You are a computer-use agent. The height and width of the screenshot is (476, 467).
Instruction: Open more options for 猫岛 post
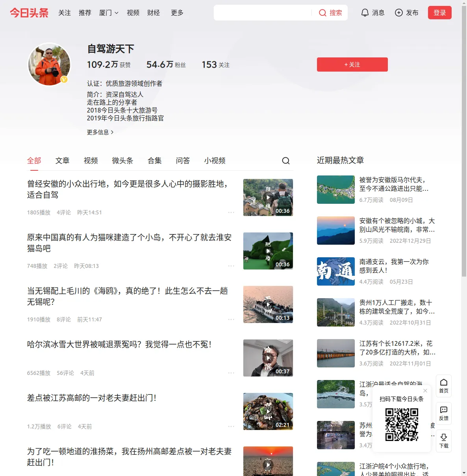231,266
